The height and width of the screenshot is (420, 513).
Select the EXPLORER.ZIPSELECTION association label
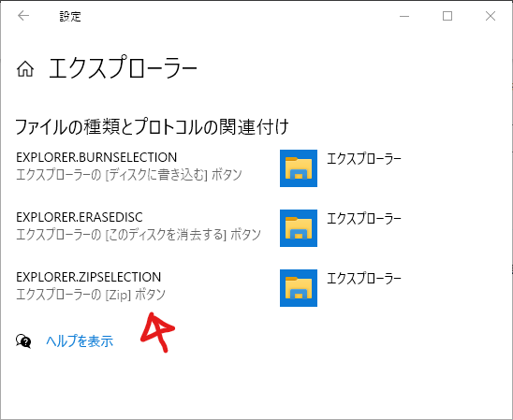tap(89, 277)
